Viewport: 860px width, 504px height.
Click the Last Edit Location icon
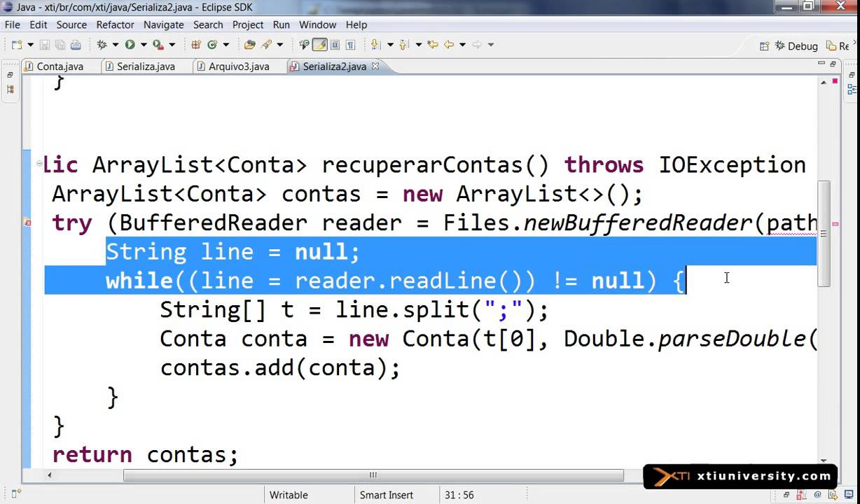[x=433, y=45]
